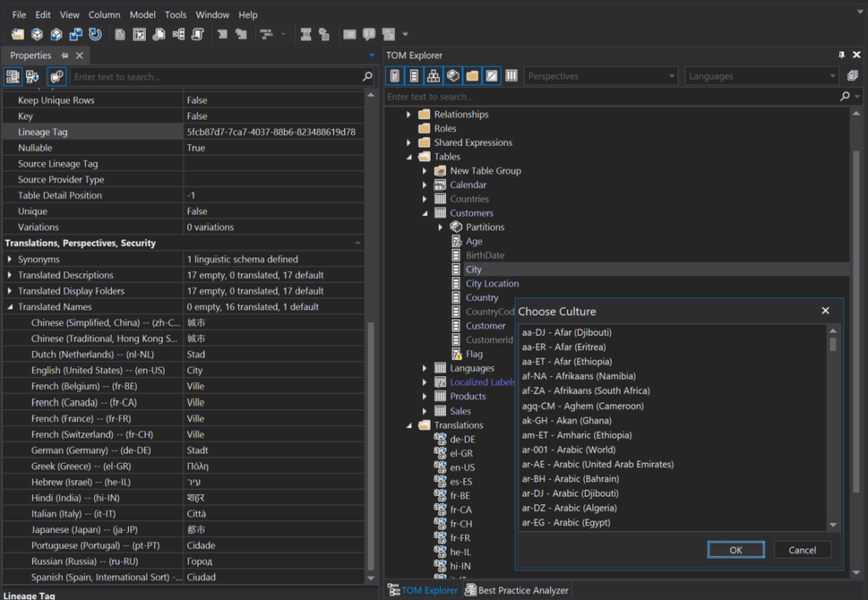
Task: Click the pivot grid toolbar icon
Action: [139, 34]
